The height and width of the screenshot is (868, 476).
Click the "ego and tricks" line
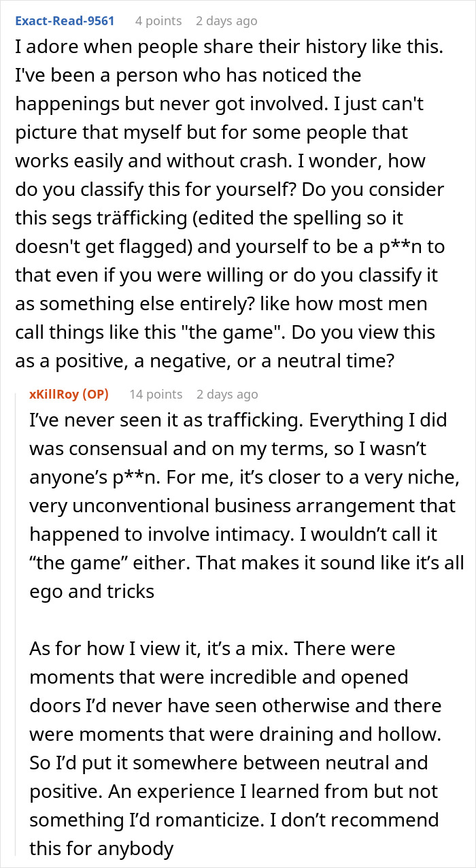[x=92, y=591]
